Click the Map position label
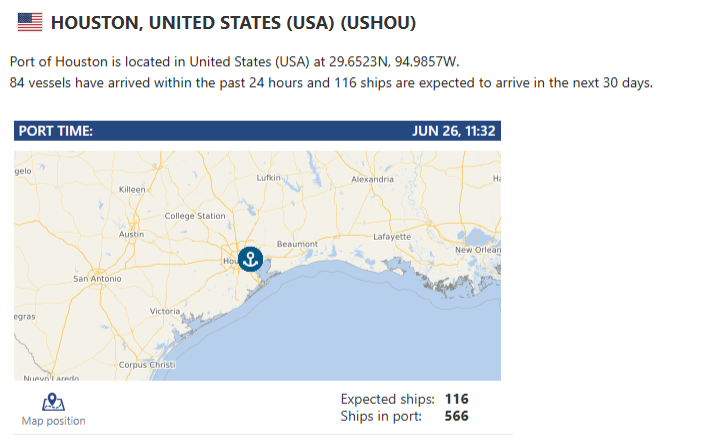723x447 pixels. click(x=53, y=421)
